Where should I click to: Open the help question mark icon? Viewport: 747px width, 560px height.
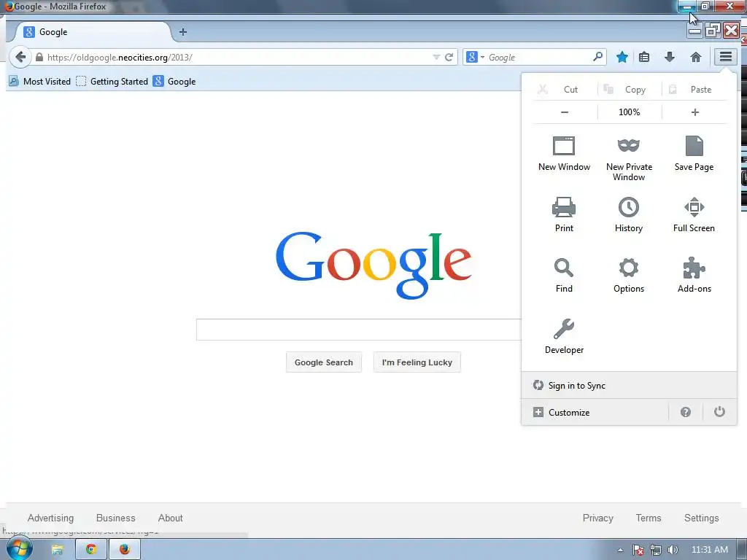point(686,412)
